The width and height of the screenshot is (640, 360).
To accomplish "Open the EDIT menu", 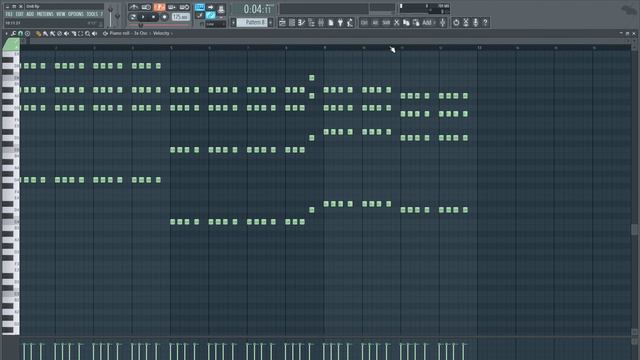I will pos(20,14).
